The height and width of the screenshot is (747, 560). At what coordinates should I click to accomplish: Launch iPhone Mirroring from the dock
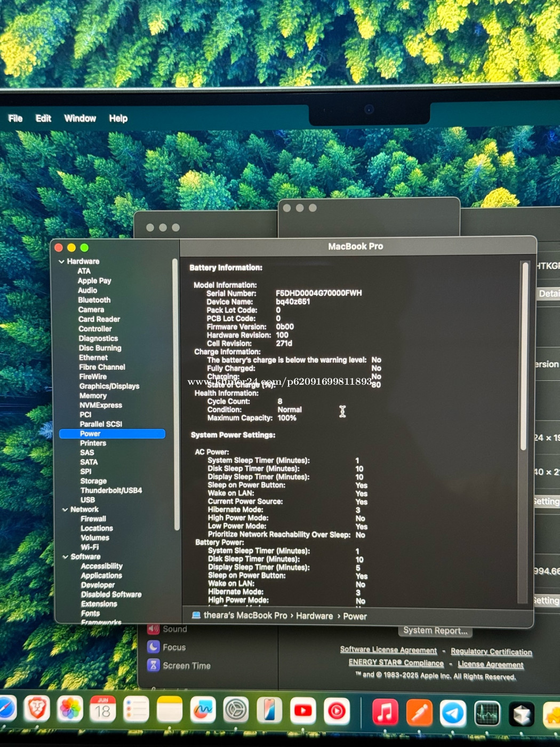coord(269,711)
